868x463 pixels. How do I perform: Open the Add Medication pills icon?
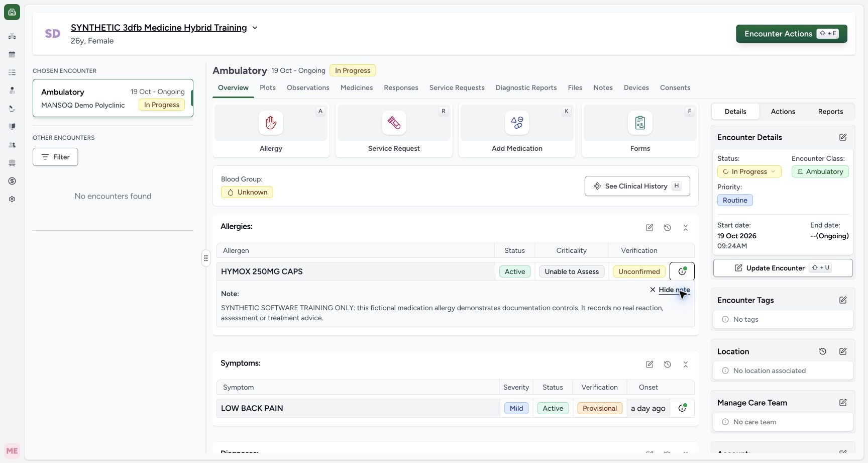coord(517,123)
